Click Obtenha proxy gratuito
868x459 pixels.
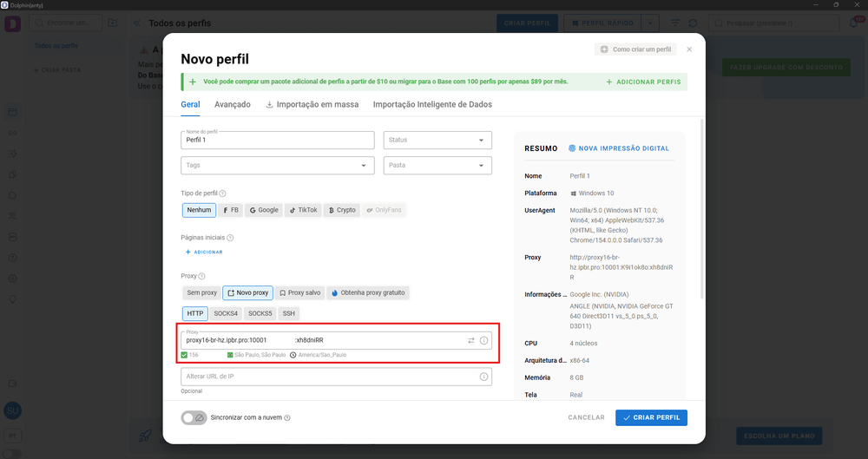point(368,293)
